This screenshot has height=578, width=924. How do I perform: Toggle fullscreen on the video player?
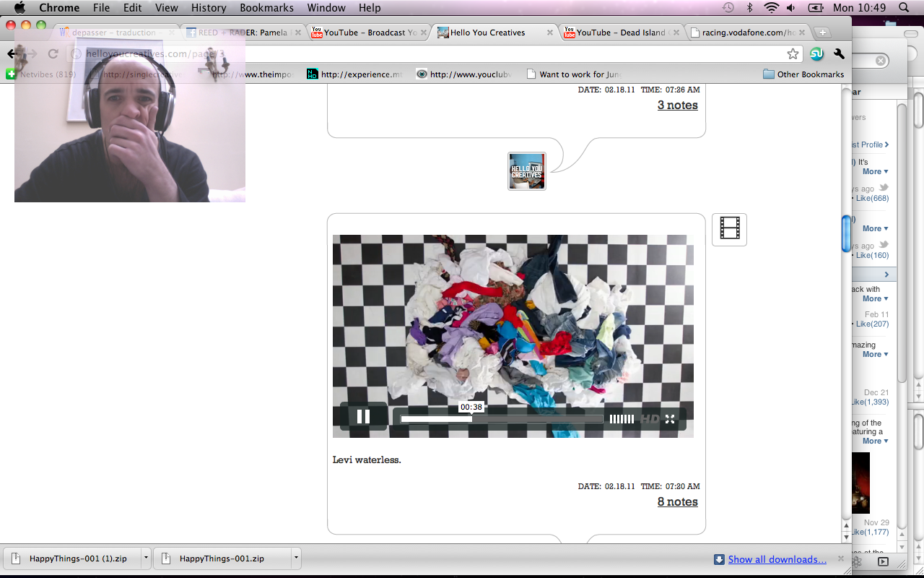[x=670, y=419]
